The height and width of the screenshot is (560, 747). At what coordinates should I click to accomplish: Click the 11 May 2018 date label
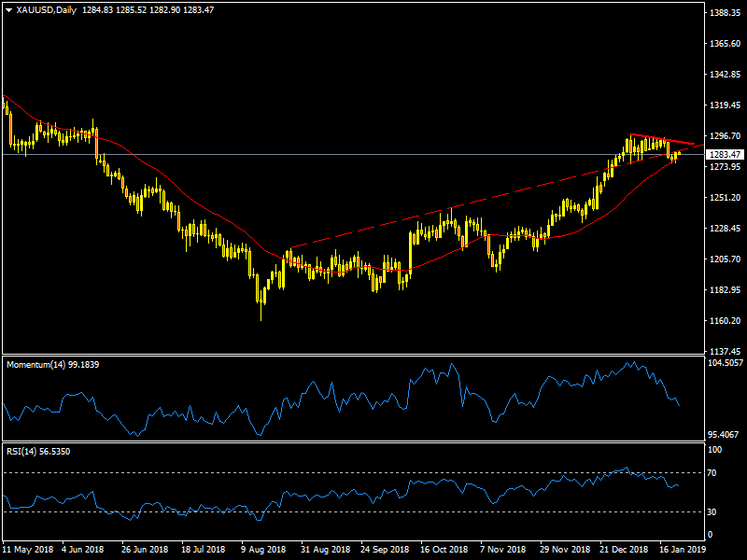pos(28,551)
